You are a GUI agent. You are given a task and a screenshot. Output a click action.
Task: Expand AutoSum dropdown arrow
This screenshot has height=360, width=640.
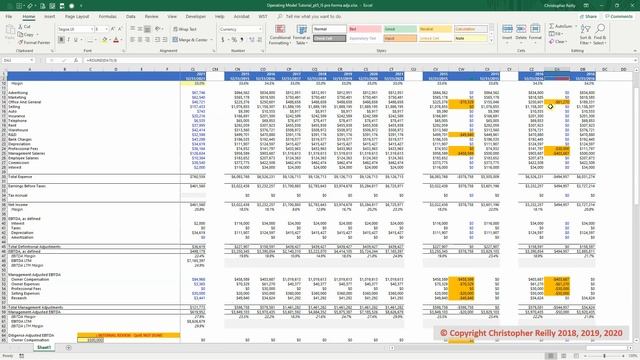pyautogui.click(x=576, y=26)
